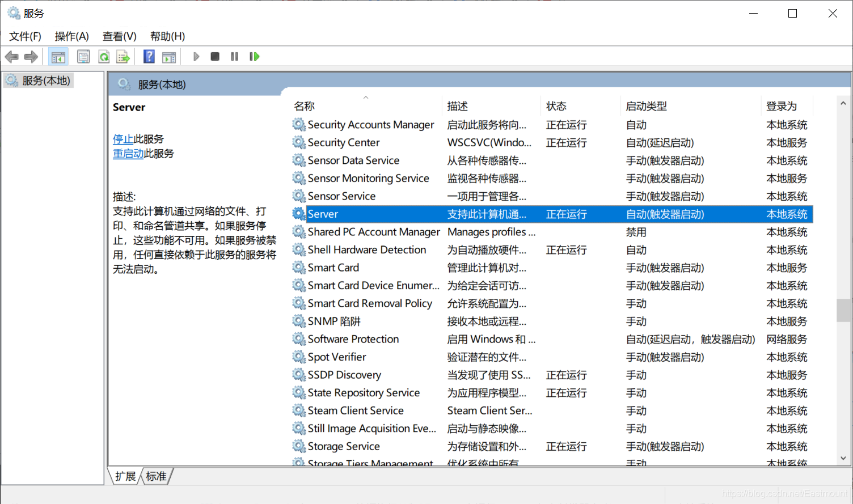The height and width of the screenshot is (504, 853).
Task: Open the 操作(A) menu
Action: click(71, 36)
